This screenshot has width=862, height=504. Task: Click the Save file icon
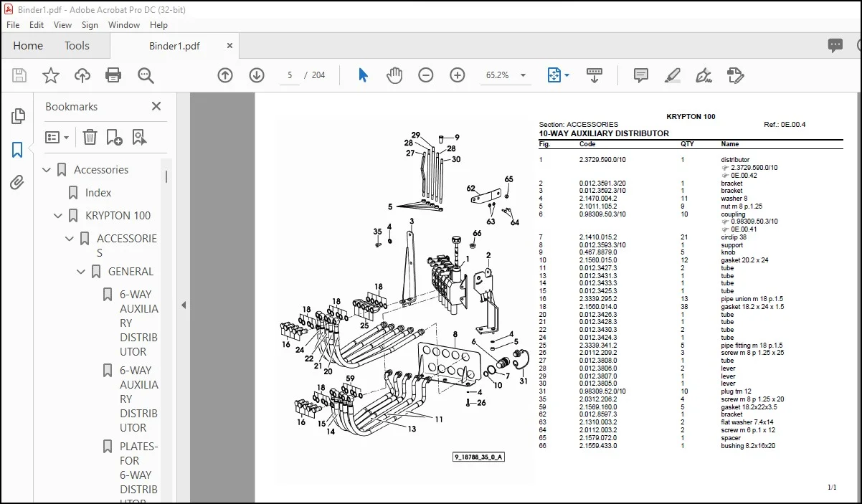point(19,75)
